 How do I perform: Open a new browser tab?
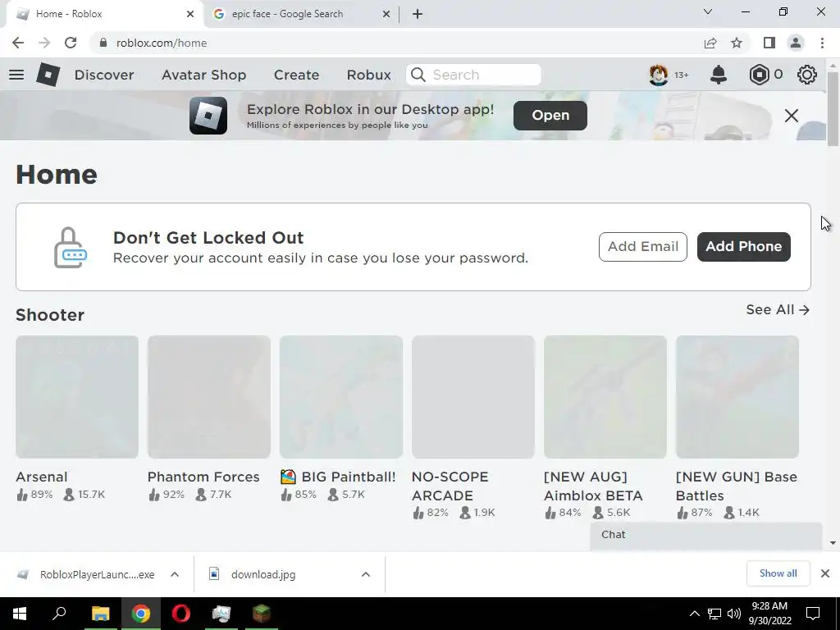click(418, 14)
